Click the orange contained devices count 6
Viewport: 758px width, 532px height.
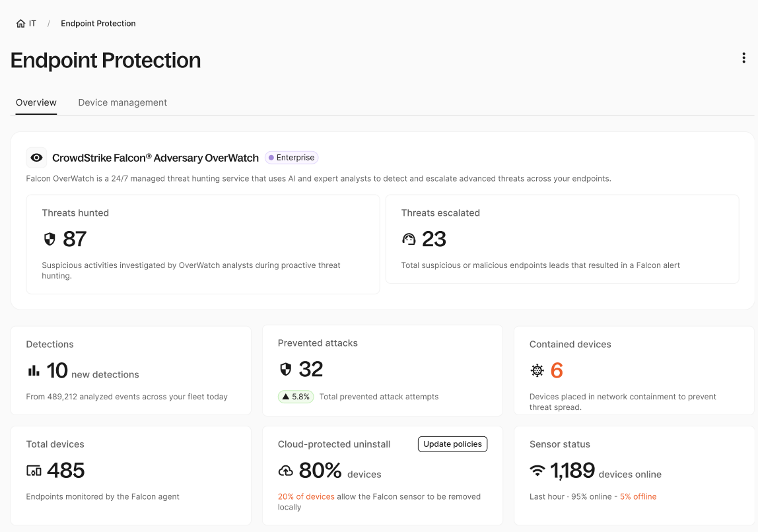(x=556, y=371)
